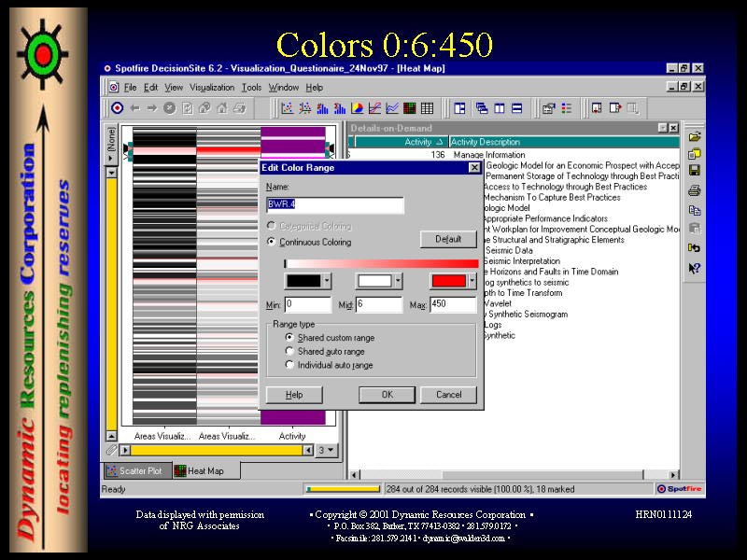Screen dimensions: 747x560
Task: Open the red maximum color dropdown
Action: (472, 280)
